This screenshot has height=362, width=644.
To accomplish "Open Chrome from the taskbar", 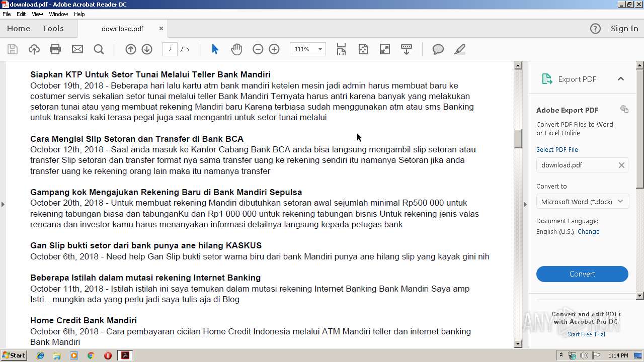I will coord(91,355).
